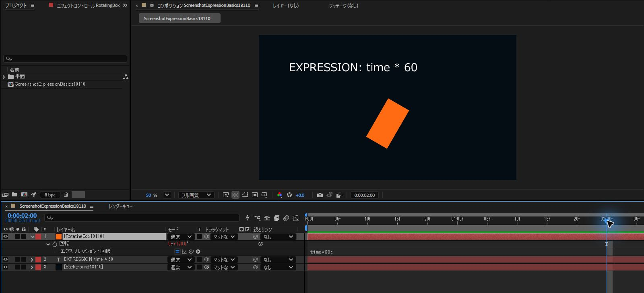
Task: Expand the 平面 folder in project panel
Action: click(4, 77)
